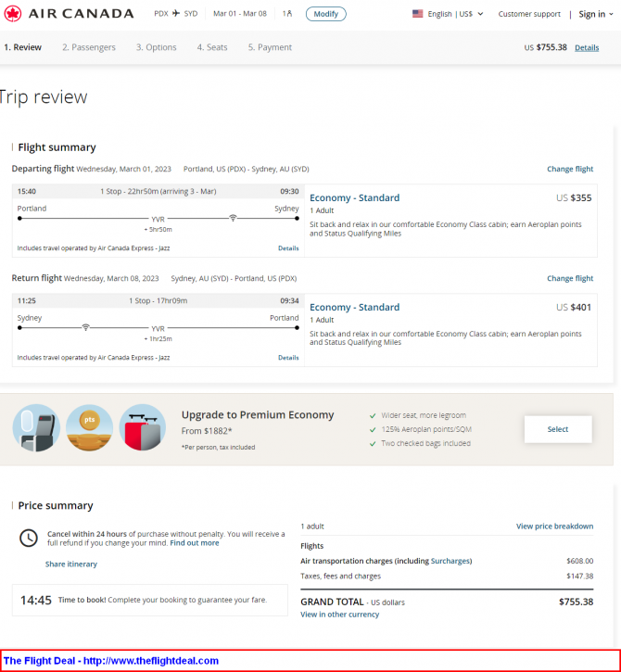Click departing Economy - Standard fare title

tap(354, 197)
